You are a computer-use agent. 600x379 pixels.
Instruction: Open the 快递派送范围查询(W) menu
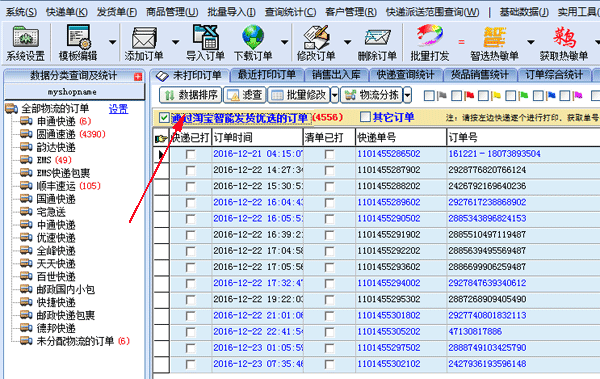(x=432, y=12)
